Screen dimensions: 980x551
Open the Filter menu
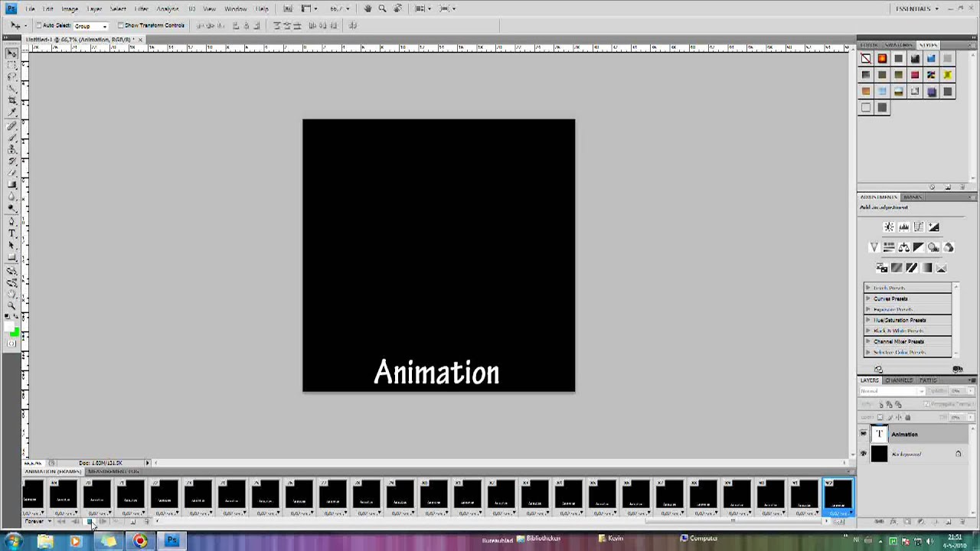pos(142,8)
